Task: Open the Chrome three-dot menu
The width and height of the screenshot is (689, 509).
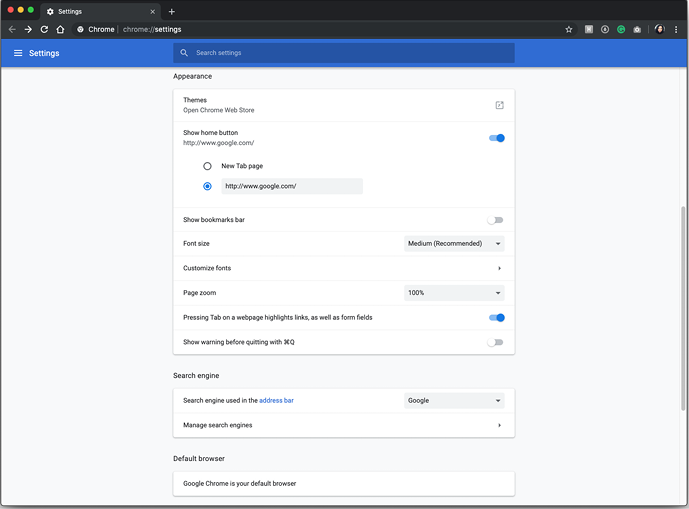Action: point(676,29)
